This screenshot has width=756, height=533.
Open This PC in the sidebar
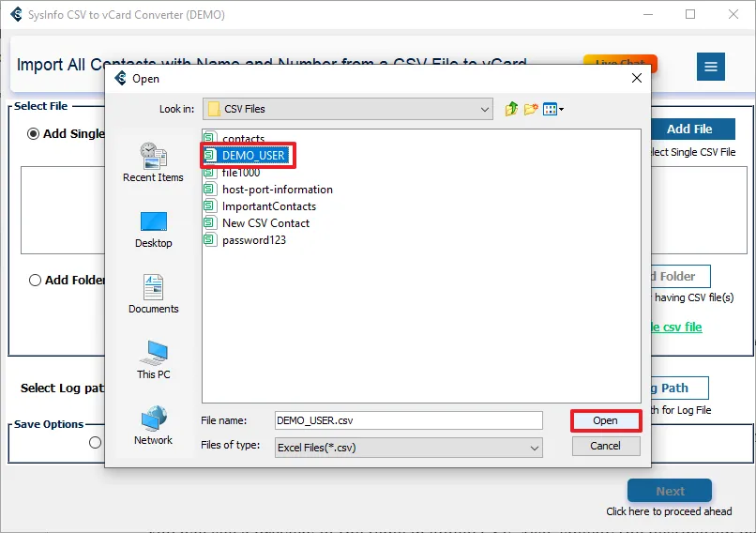(x=153, y=359)
